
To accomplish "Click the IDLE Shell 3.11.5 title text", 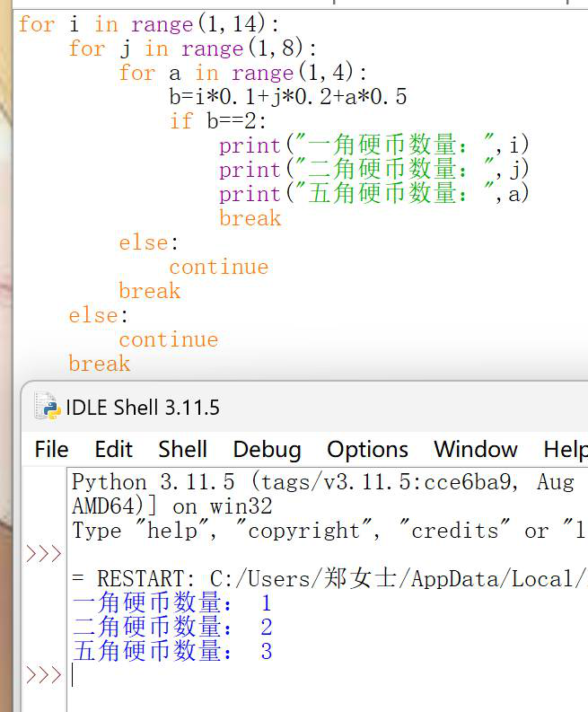I will click(x=143, y=408).
